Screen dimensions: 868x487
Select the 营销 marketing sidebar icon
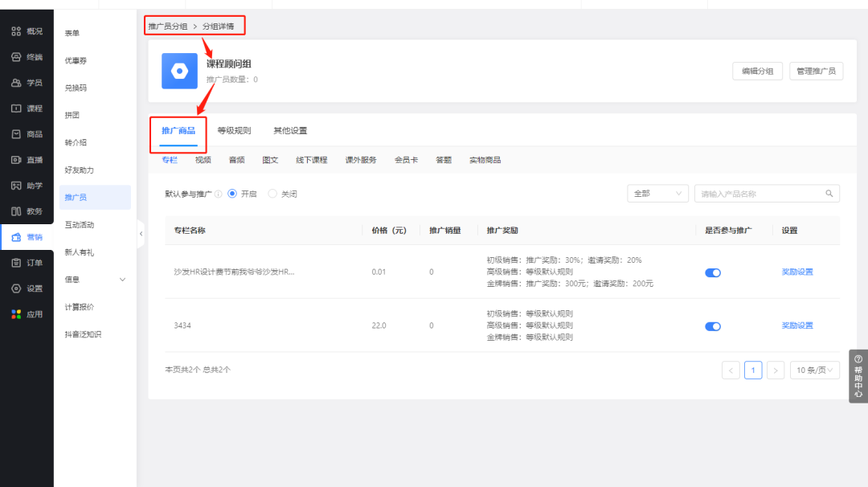27,237
